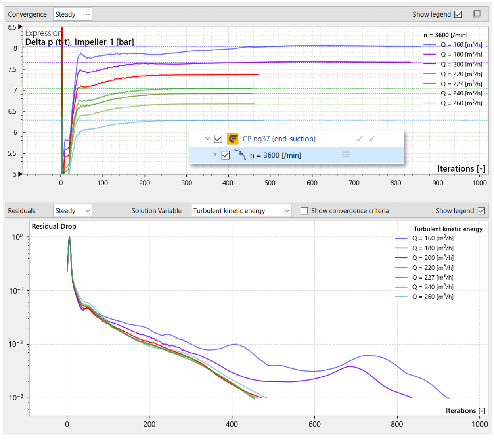Click the triangle marker at 5 on y-axis
This screenshot has width=494, height=448.
tap(20, 174)
